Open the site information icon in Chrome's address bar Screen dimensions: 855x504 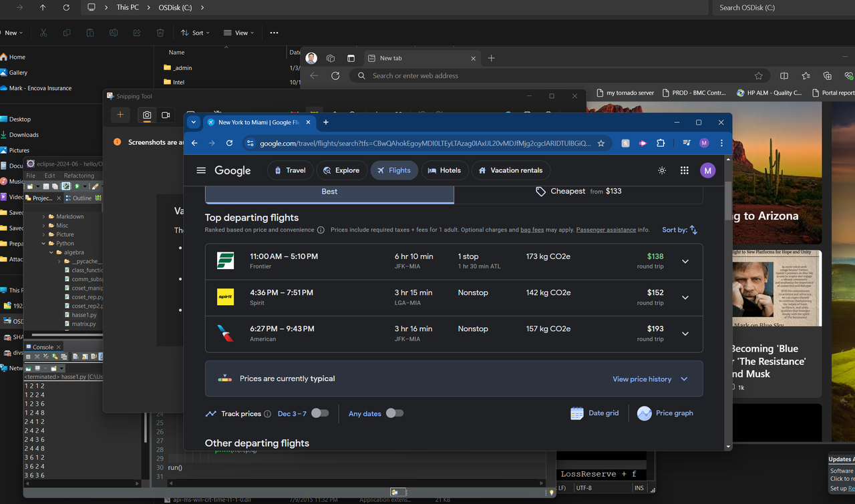point(249,143)
